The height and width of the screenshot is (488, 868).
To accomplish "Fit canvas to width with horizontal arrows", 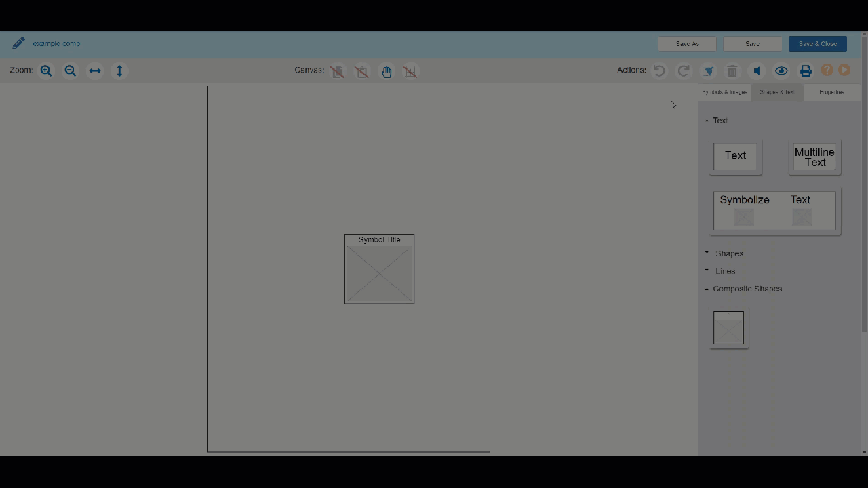I will (x=95, y=70).
